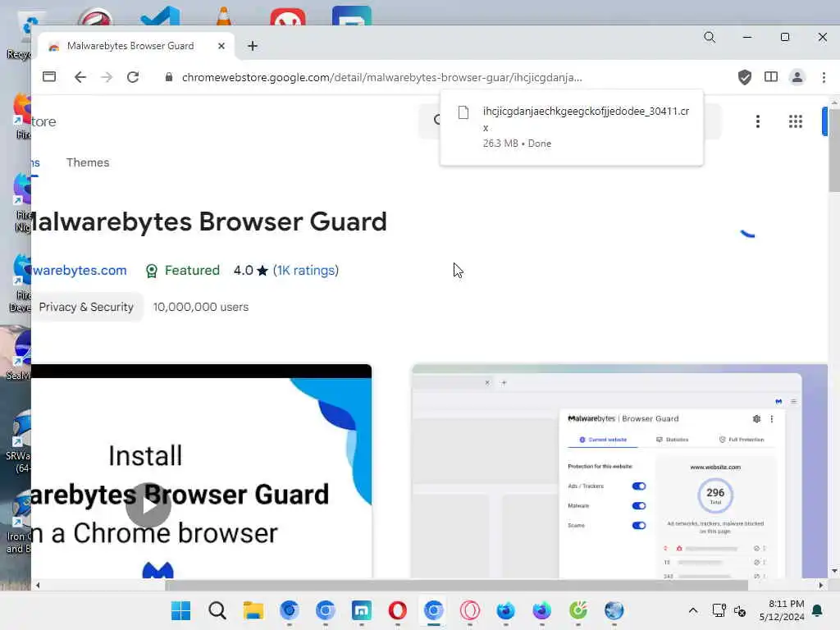Click the file icon in the download popup

coord(463,112)
